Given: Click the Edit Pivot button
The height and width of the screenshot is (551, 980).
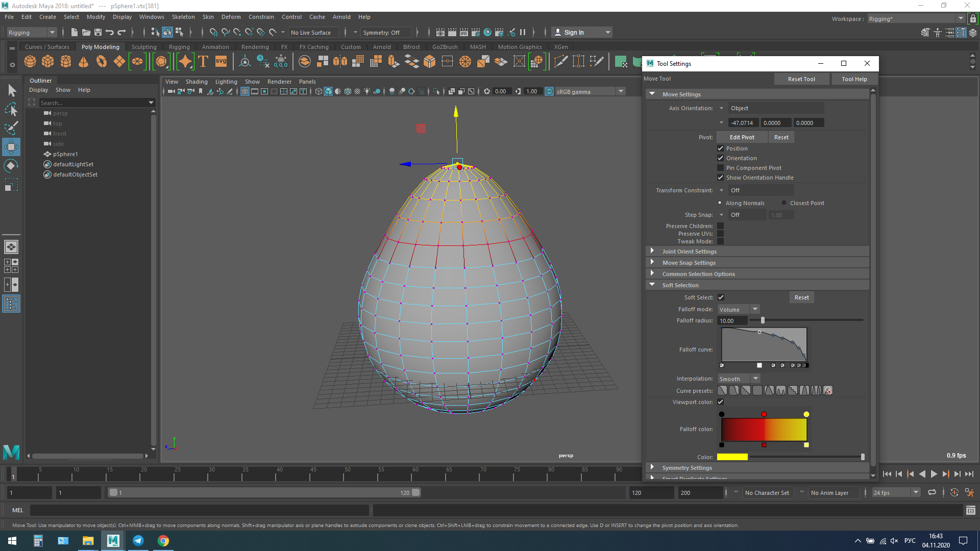Looking at the screenshot, I should (742, 137).
